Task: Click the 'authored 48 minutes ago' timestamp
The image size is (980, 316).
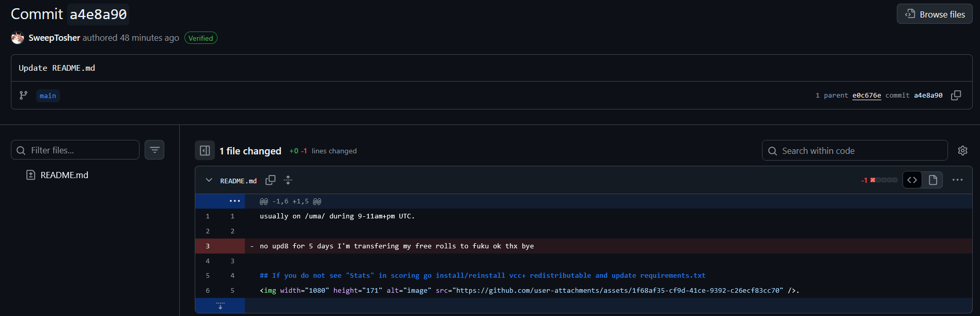Action: 131,38
